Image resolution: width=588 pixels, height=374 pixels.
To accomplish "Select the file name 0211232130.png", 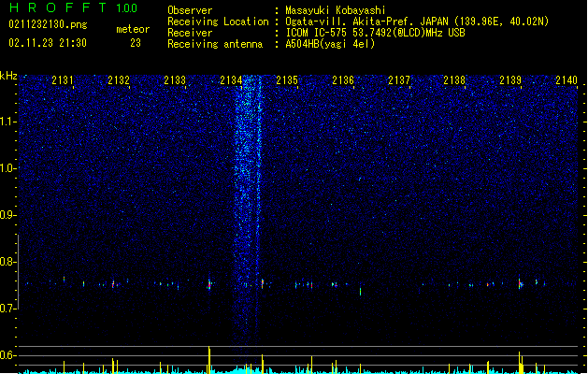I will (x=48, y=24).
